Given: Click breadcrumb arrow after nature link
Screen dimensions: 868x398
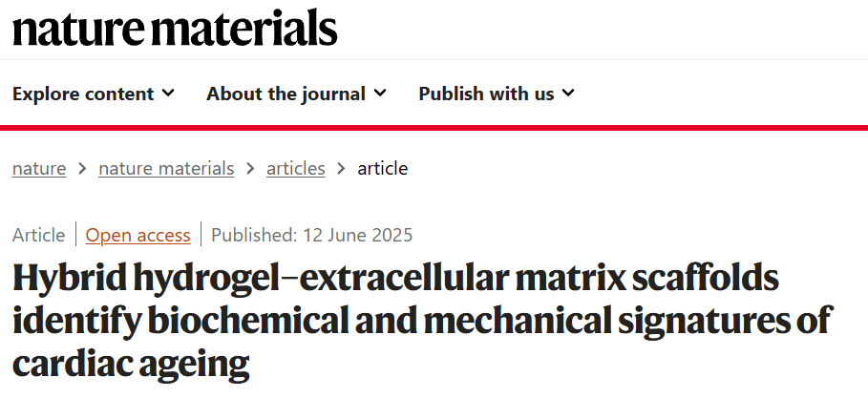Looking at the screenshot, I should click(82, 169).
